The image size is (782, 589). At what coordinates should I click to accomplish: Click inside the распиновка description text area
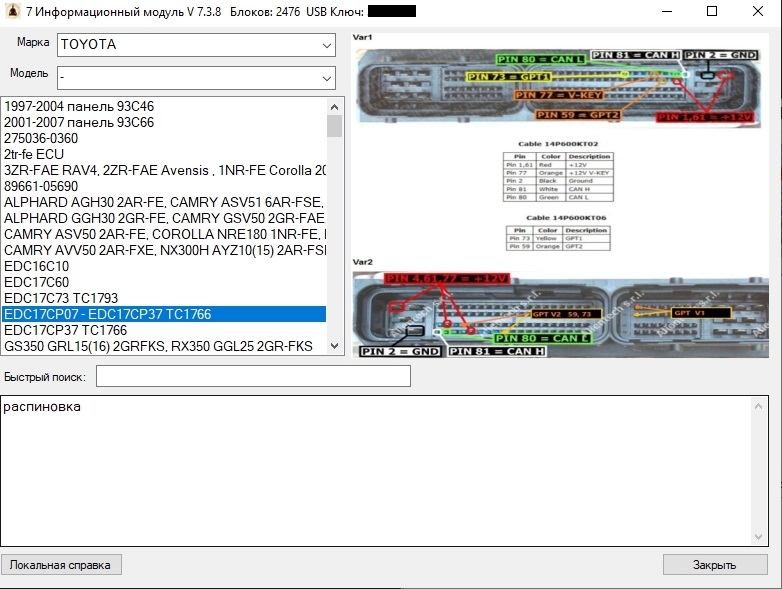coord(376,471)
